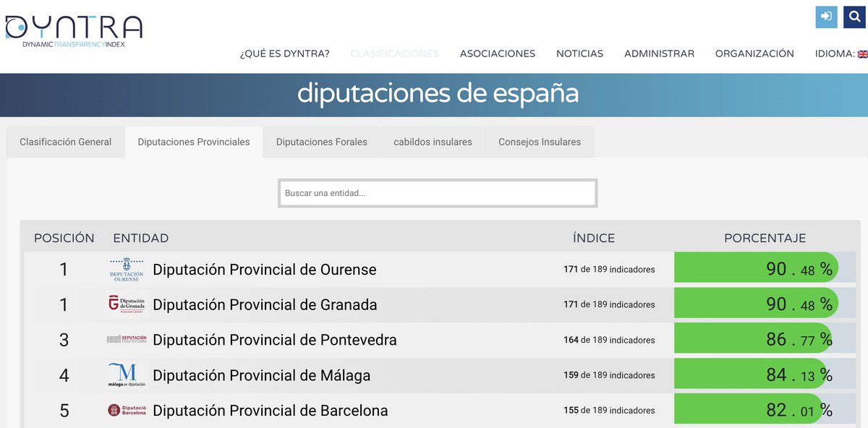Click the Diputación de Granada logo
Viewport: 868px width, 428px height.
pos(127,304)
